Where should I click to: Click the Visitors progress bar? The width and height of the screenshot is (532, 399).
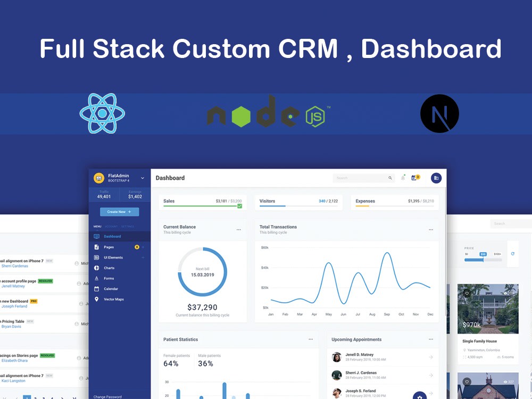[x=298, y=206]
